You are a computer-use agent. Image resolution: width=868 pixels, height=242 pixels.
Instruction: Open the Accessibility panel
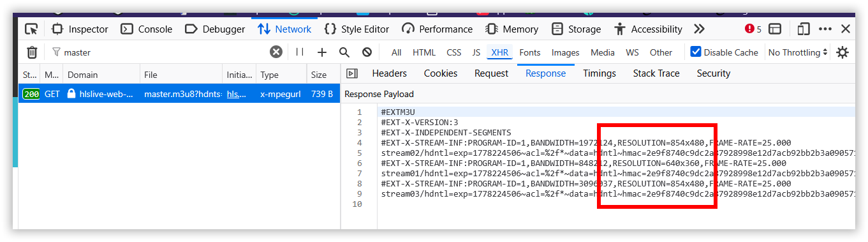[x=648, y=29]
